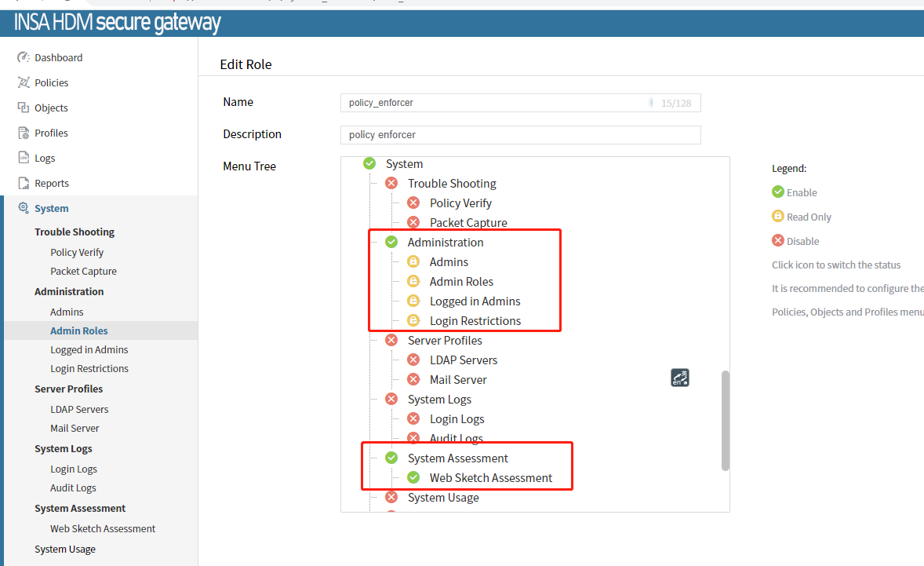The width and height of the screenshot is (924, 566).
Task: Toggle status icon for Web Sketch Assessment
Action: tap(413, 477)
